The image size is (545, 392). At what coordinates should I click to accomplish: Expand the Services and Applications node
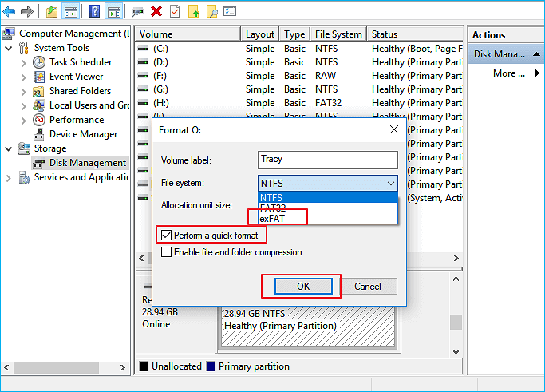(8, 177)
